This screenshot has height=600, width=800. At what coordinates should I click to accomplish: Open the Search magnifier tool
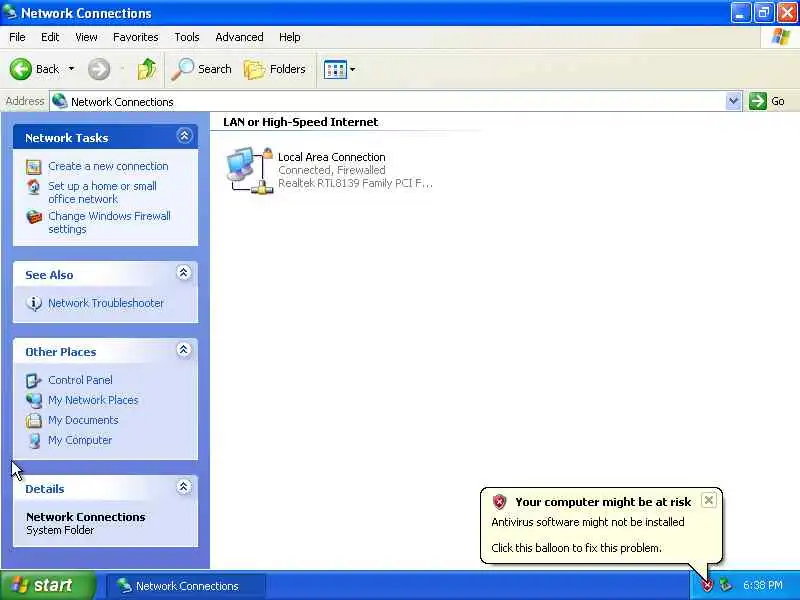coord(201,69)
